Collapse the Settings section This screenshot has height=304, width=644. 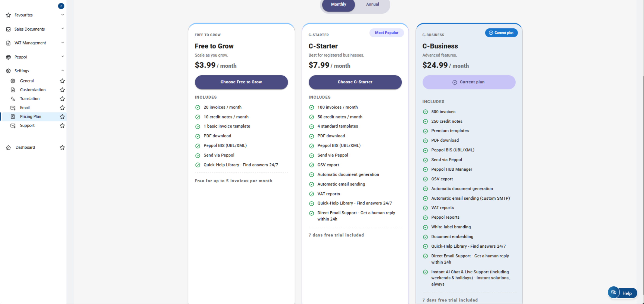62,71
